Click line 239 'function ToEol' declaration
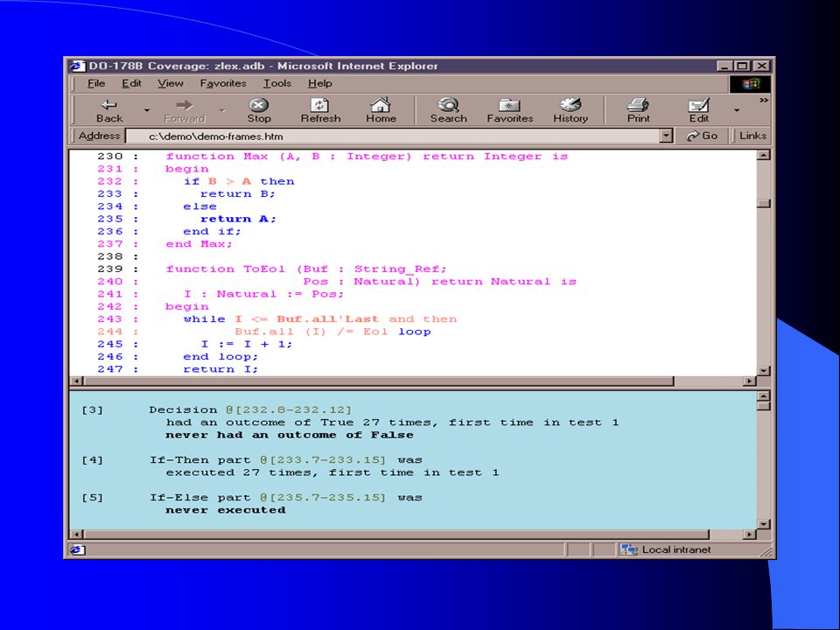This screenshot has width=840, height=630. (306, 269)
